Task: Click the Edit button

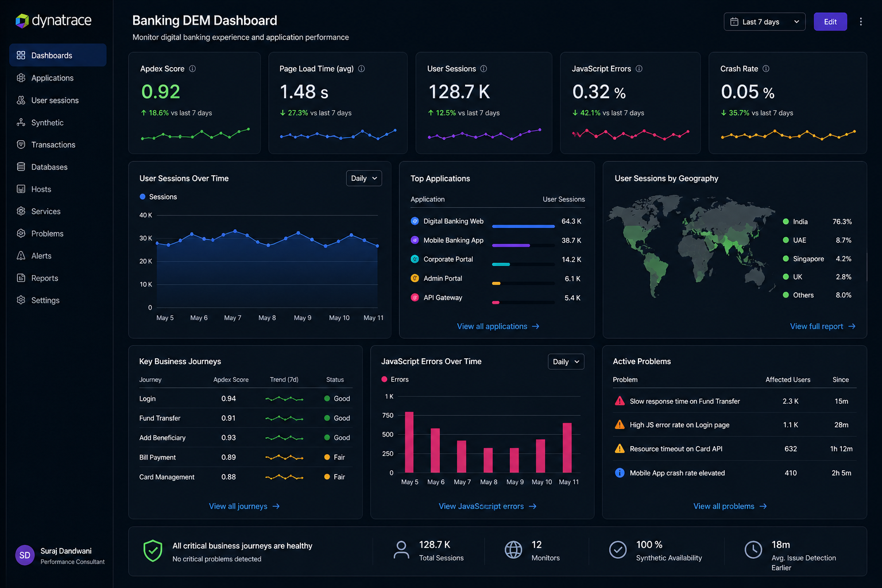Action: click(x=830, y=22)
